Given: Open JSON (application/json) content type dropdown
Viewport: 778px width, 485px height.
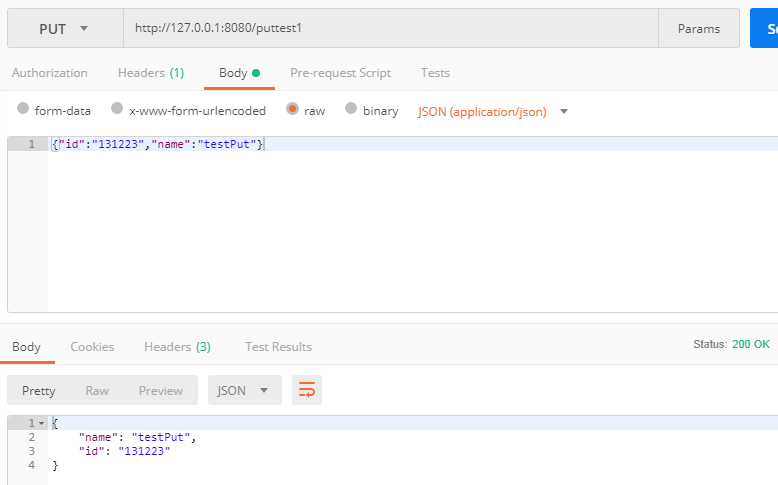Looking at the screenshot, I should coord(492,112).
